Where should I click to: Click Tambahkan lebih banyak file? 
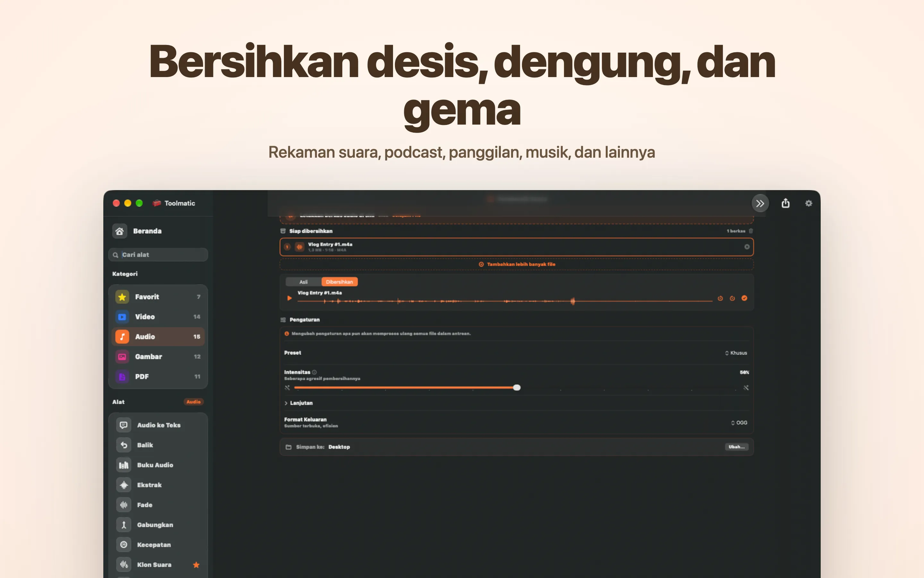click(517, 264)
